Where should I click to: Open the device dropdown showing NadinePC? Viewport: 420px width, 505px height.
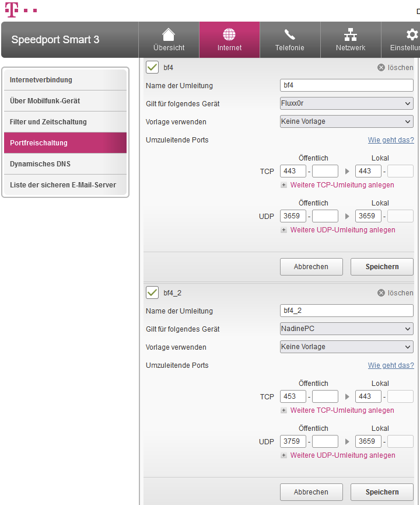tap(346, 329)
